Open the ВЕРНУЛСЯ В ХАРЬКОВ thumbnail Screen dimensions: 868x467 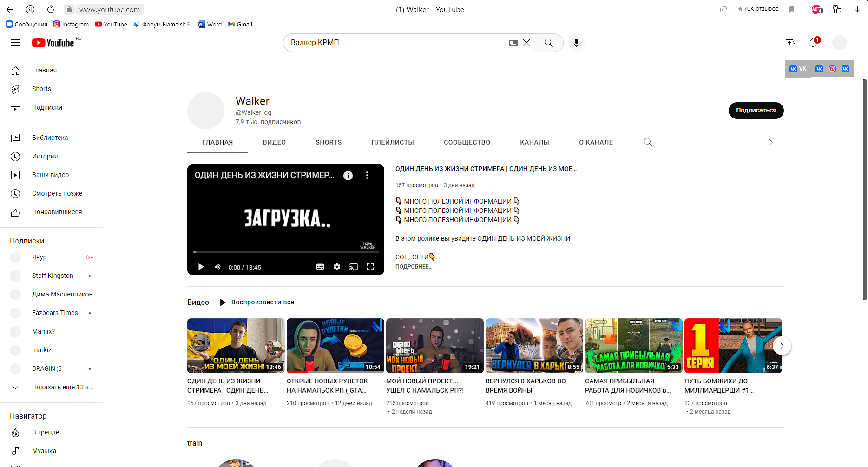click(x=534, y=346)
